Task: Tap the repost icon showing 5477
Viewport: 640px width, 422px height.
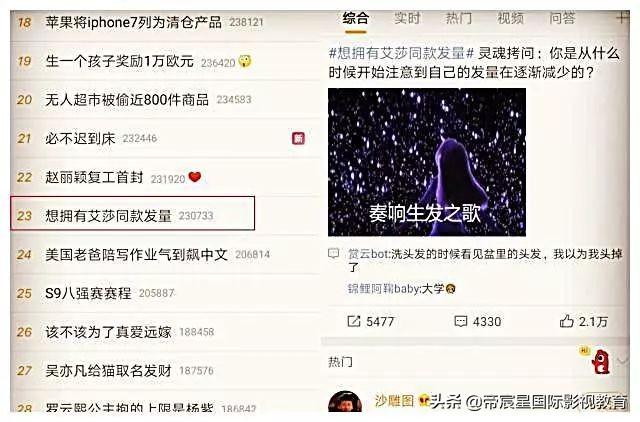Action: tap(353, 321)
